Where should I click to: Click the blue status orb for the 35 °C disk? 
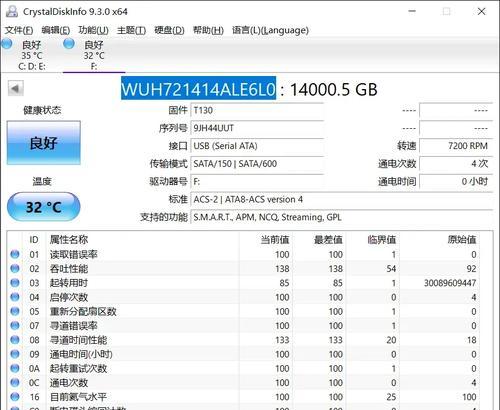click(x=7, y=44)
